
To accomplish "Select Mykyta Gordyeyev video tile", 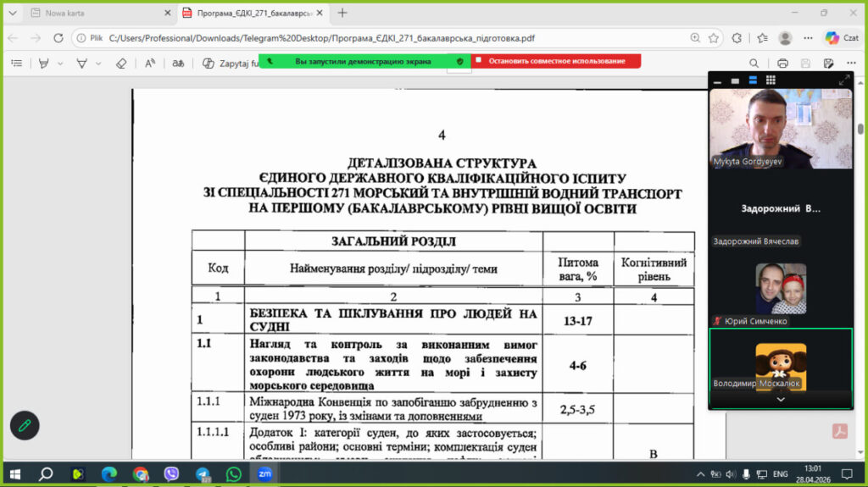I will (781, 129).
